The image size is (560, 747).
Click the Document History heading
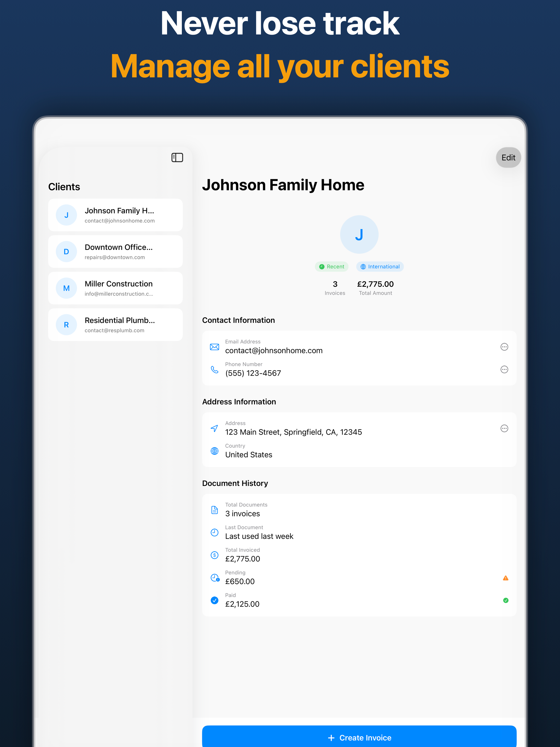point(235,483)
